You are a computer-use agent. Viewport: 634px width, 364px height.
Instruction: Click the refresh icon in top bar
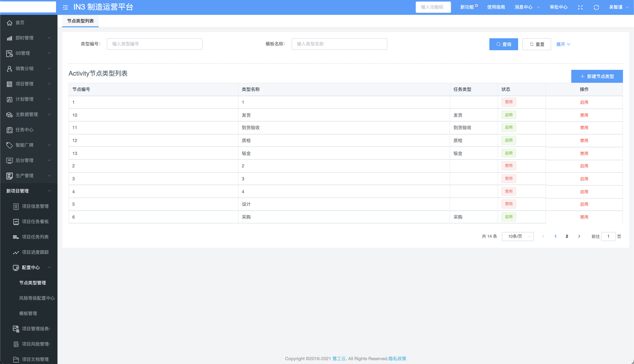click(x=596, y=7)
